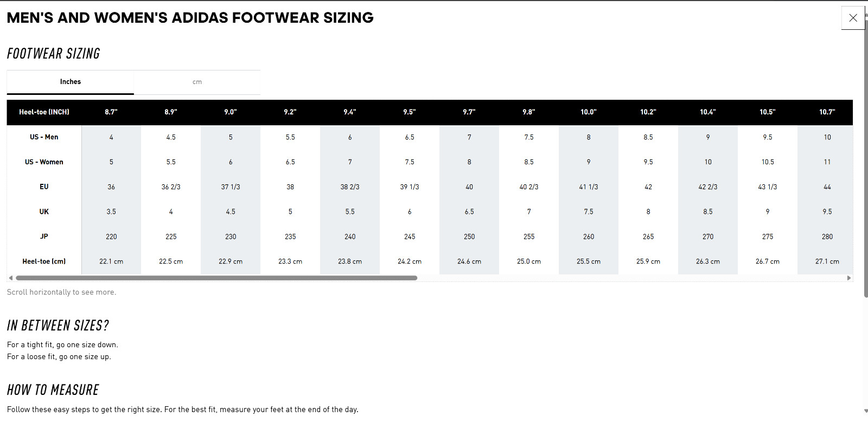
Task: Click the table's left scroll arrow
Action: pos(11,278)
